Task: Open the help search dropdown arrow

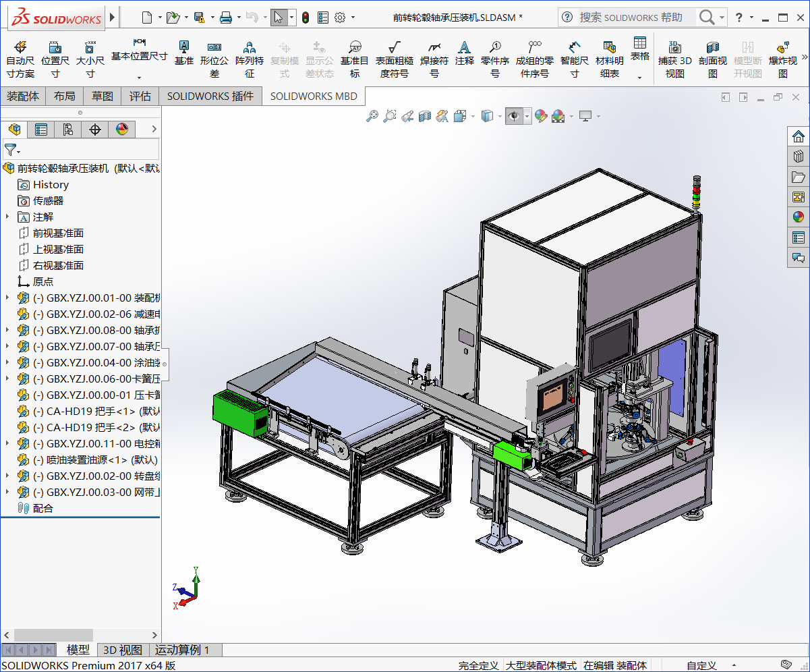Action: coord(722,18)
